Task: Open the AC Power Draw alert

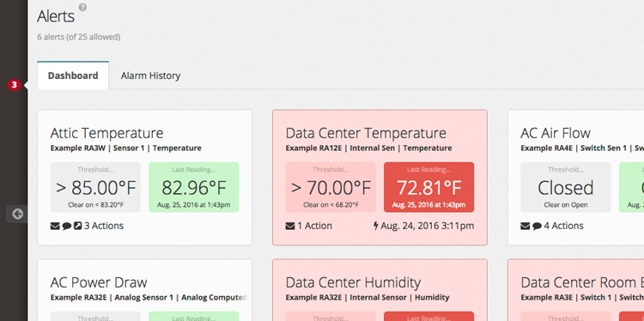Action: [x=99, y=282]
